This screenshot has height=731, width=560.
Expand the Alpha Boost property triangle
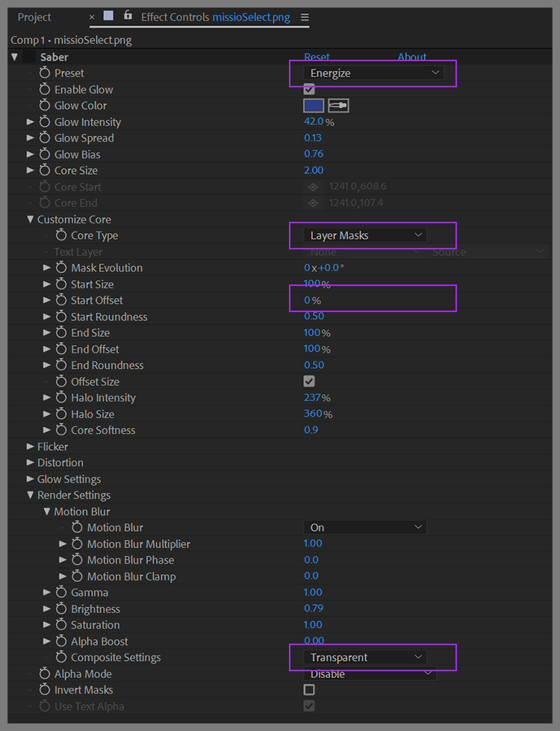pyautogui.click(x=46, y=641)
